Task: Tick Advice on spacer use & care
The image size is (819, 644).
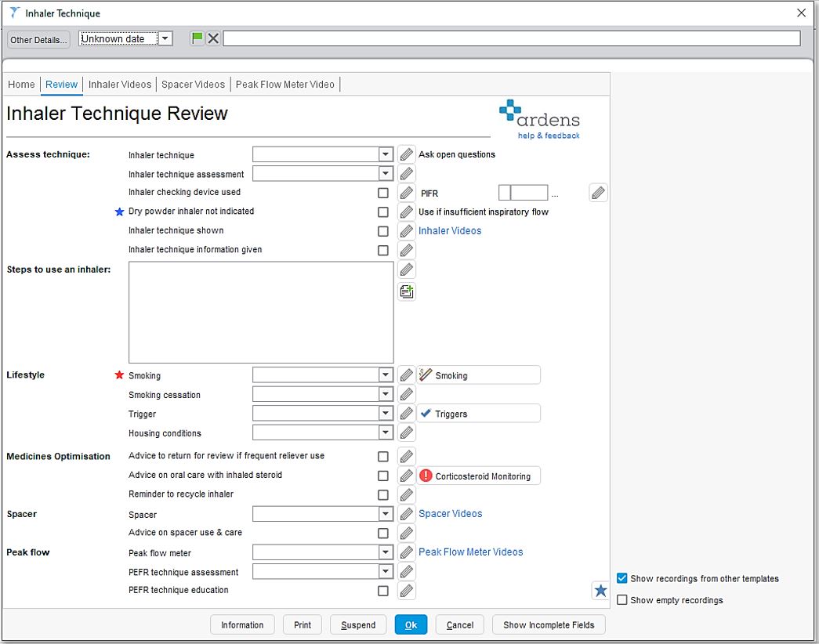Action: click(x=383, y=532)
